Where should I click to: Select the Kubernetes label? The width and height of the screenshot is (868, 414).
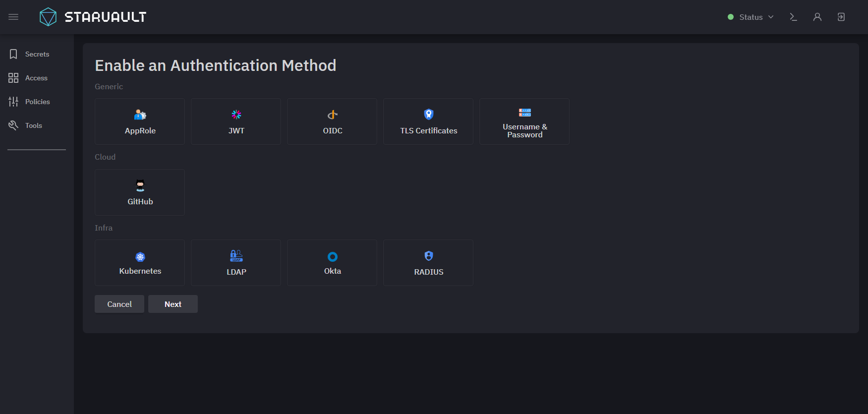[140, 271]
